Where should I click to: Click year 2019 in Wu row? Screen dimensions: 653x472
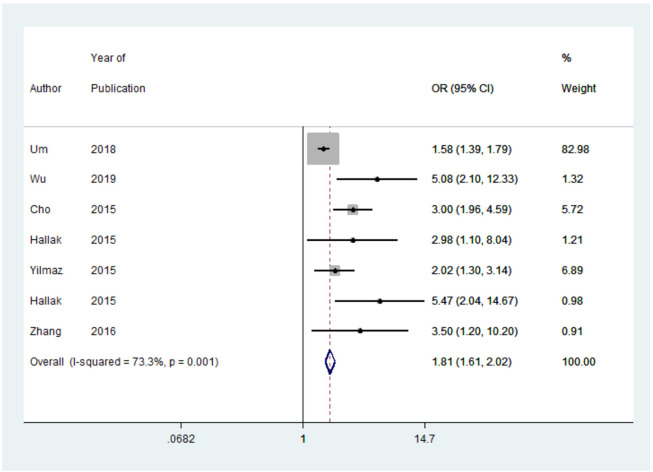(103, 179)
